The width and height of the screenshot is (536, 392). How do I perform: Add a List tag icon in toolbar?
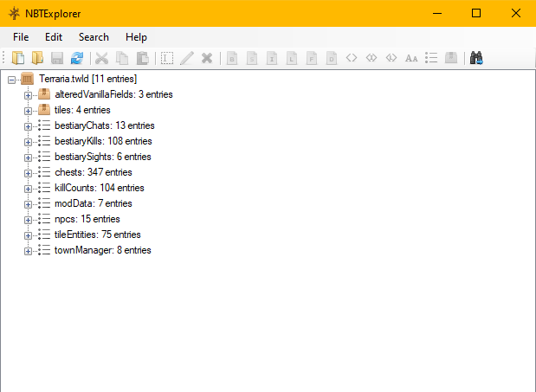(431, 58)
